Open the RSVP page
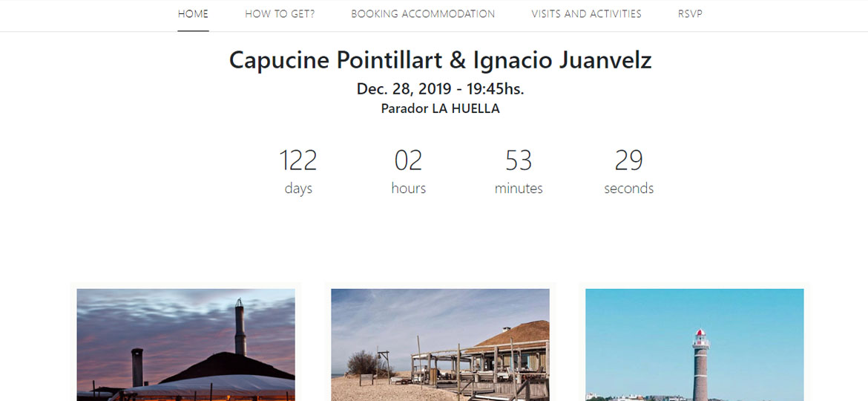The width and height of the screenshot is (868, 401). coord(690,14)
